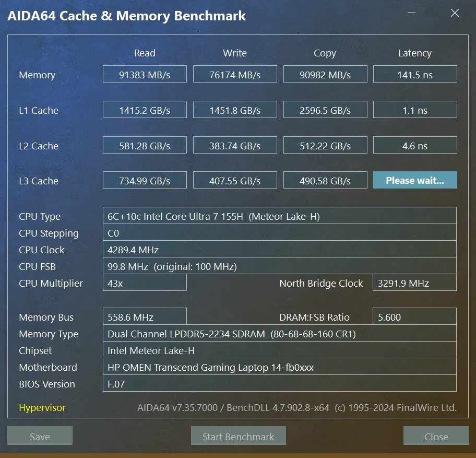Image resolution: width=476 pixels, height=458 pixels.
Task: Click the Start Benchmark button
Action: 239,436
